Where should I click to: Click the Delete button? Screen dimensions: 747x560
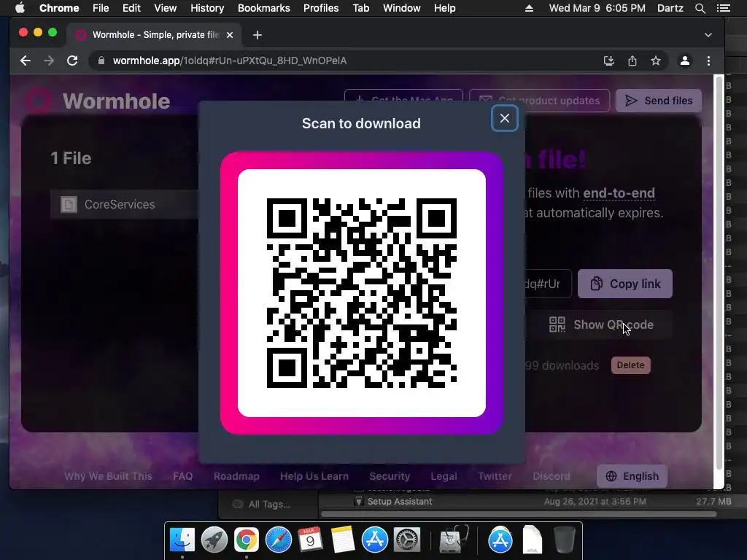631,365
